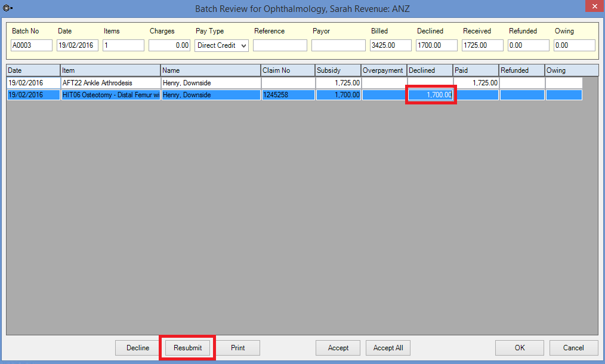605x364 pixels.
Task: Click the Billed field 3425.00
Action: click(390, 45)
